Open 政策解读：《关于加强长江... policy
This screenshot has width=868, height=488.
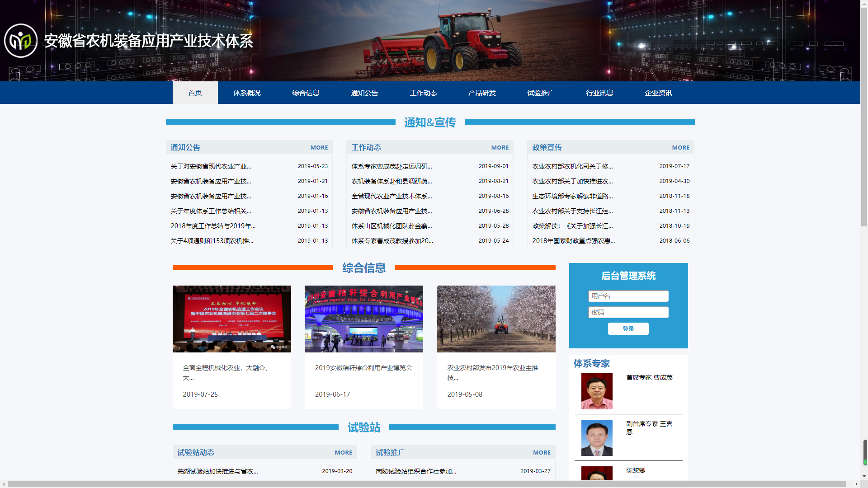coord(572,226)
